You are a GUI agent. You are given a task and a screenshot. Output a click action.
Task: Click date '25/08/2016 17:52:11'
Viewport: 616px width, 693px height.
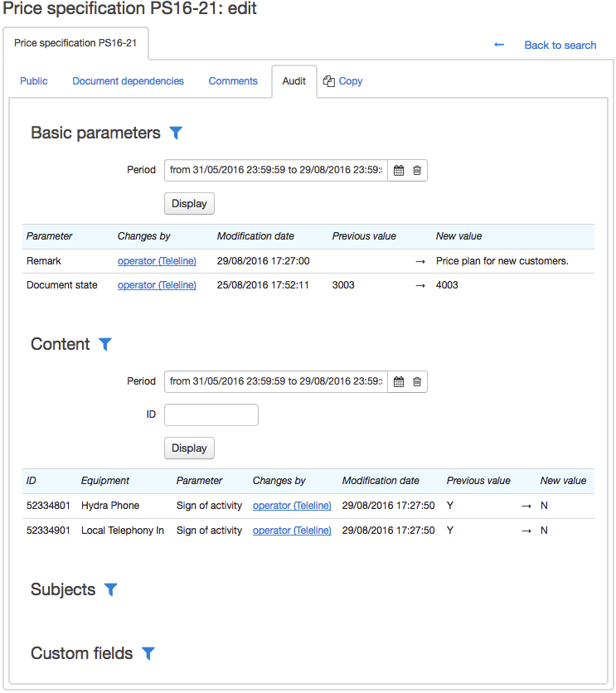(263, 285)
